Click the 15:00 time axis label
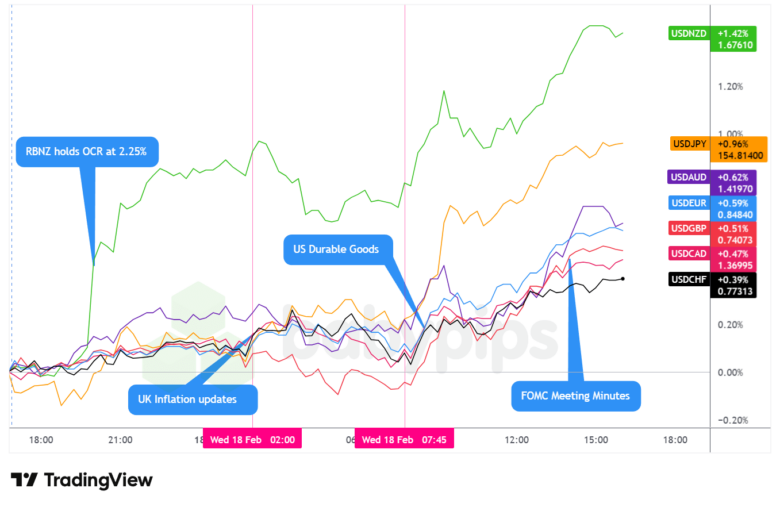 [x=597, y=439]
